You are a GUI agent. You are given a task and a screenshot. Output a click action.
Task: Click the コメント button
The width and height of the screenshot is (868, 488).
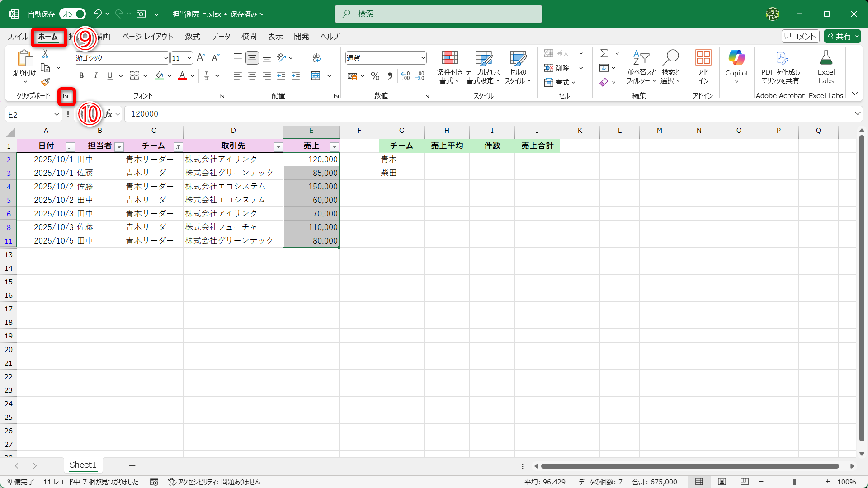coord(800,37)
